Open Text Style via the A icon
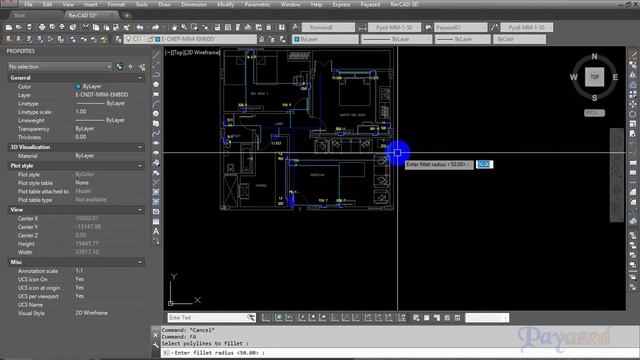Viewport: 640px width, 360px height. (296, 27)
